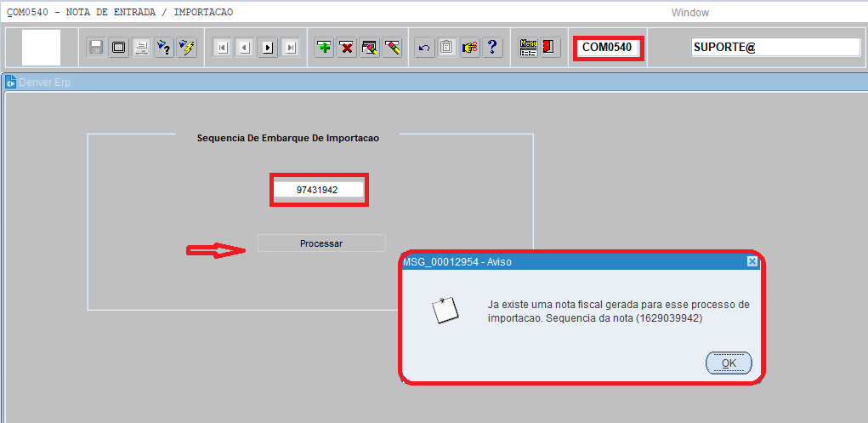Click the embarque sequence field 97431942

click(x=317, y=190)
